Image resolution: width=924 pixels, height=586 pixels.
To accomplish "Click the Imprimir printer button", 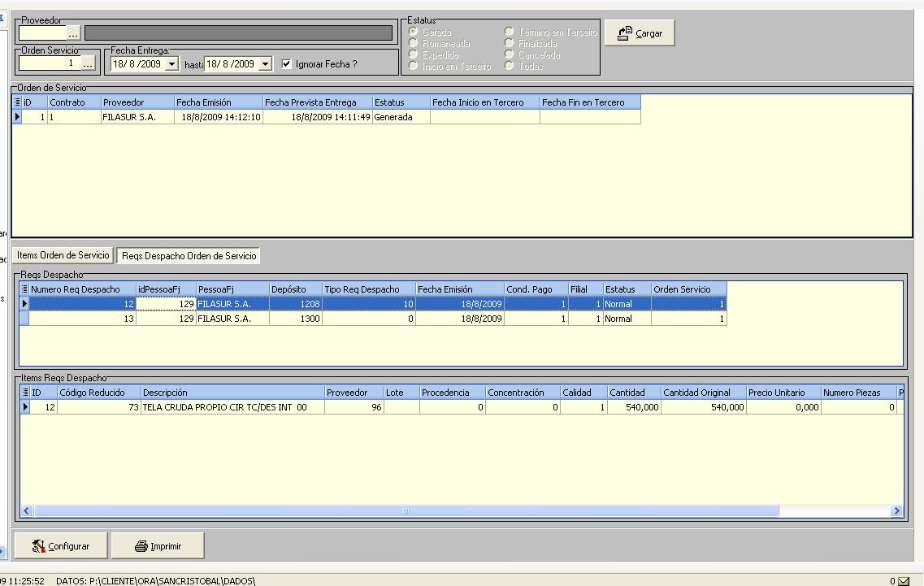I will point(158,546).
